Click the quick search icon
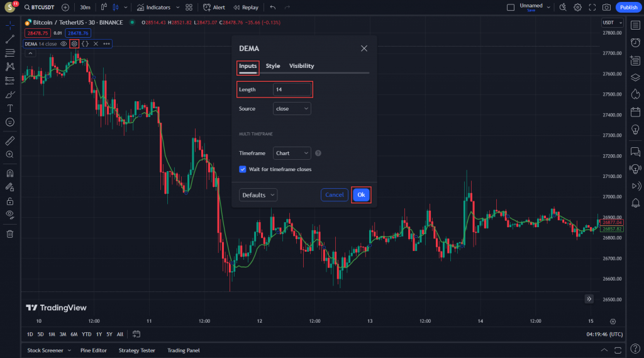 coord(563,8)
